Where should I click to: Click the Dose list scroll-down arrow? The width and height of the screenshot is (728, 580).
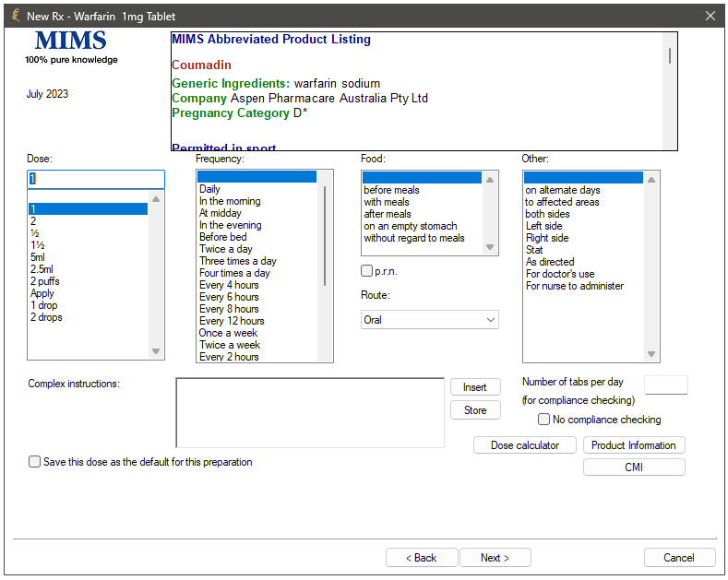pos(156,351)
